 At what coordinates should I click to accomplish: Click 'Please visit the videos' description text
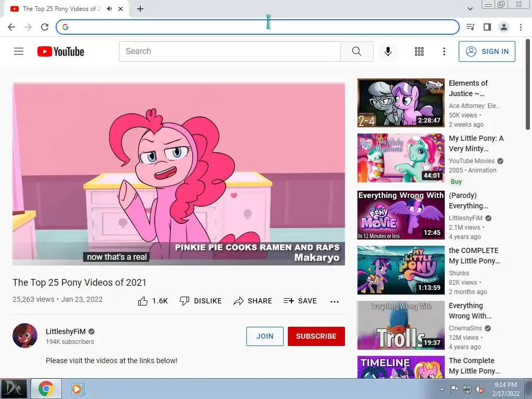point(111,361)
